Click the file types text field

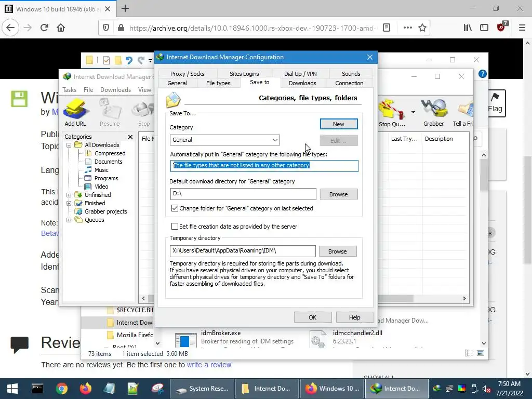[x=264, y=166]
